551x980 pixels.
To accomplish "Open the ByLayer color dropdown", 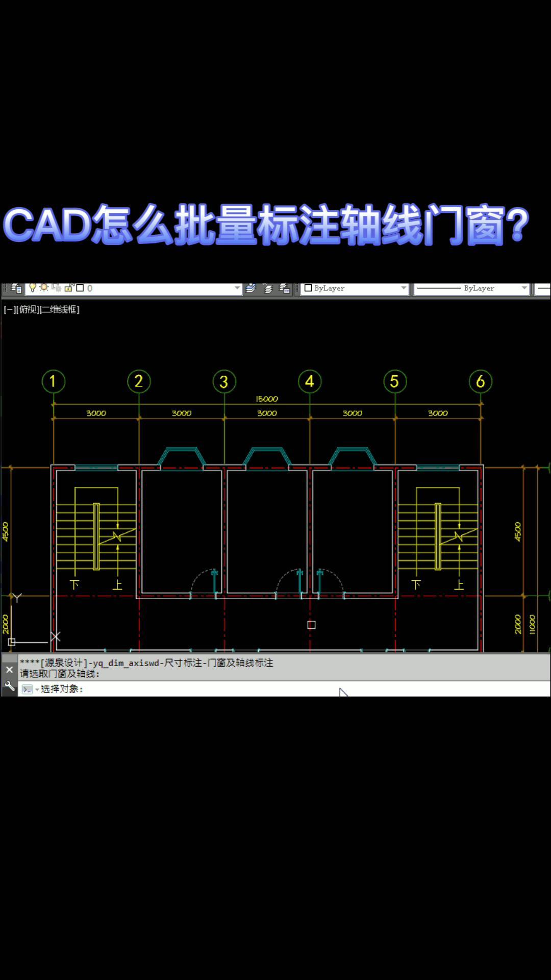I will (404, 288).
